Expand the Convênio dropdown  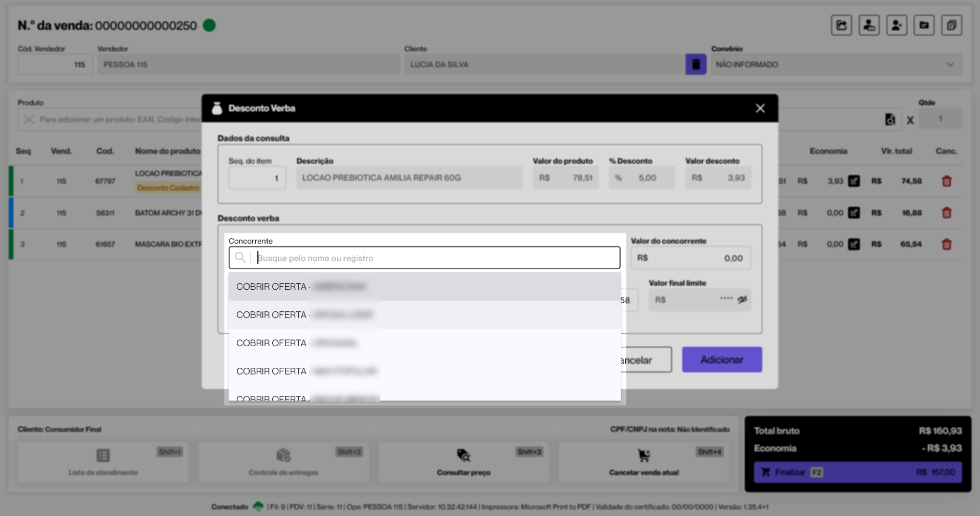(949, 65)
